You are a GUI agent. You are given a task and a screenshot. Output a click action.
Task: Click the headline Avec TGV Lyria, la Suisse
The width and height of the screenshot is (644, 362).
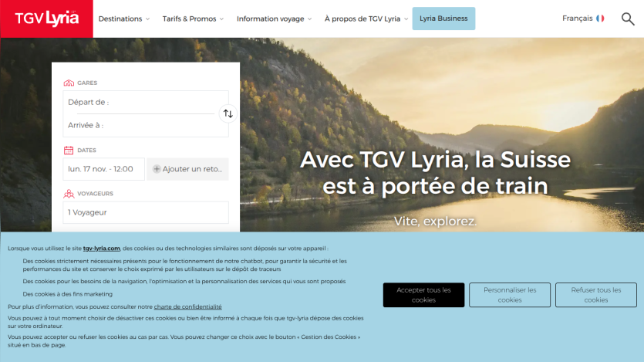click(435, 160)
